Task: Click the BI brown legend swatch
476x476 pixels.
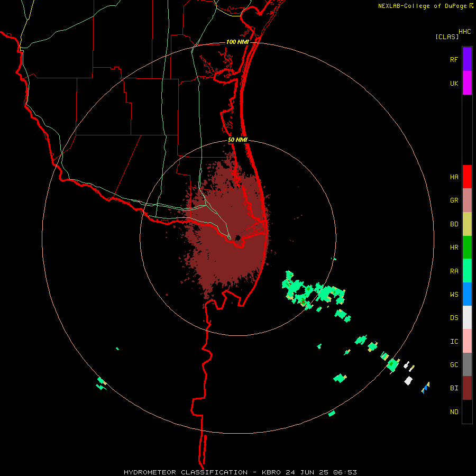Action: click(x=467, y=388)
